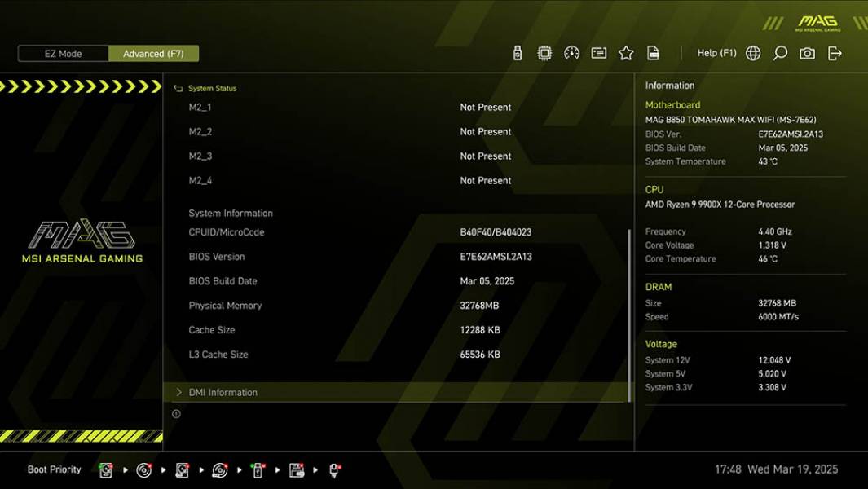Image resolution: width=868 pixels, height=489 pixels.
Task: Click the 6000 MT/s speed value
Action: pyautogui.click(x=778, y=317)
